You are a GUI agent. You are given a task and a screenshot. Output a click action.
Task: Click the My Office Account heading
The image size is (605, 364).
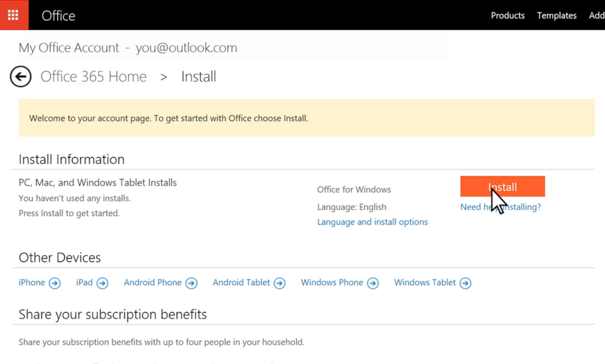[x=69, y=48]
